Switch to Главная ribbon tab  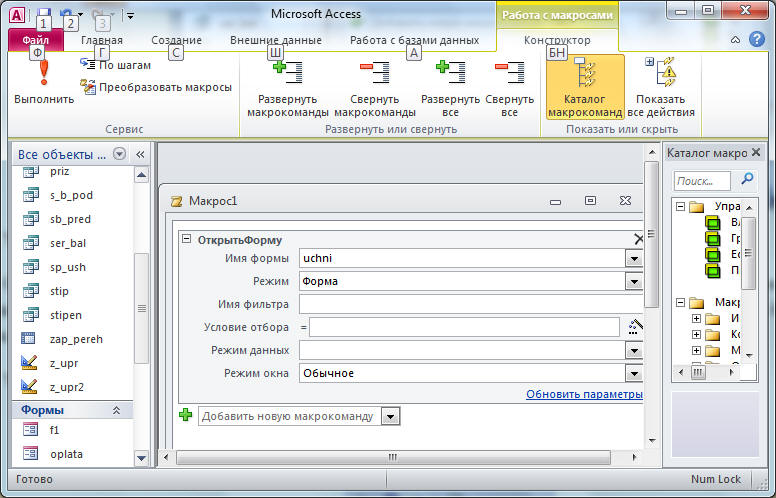[x=102, y=40]
